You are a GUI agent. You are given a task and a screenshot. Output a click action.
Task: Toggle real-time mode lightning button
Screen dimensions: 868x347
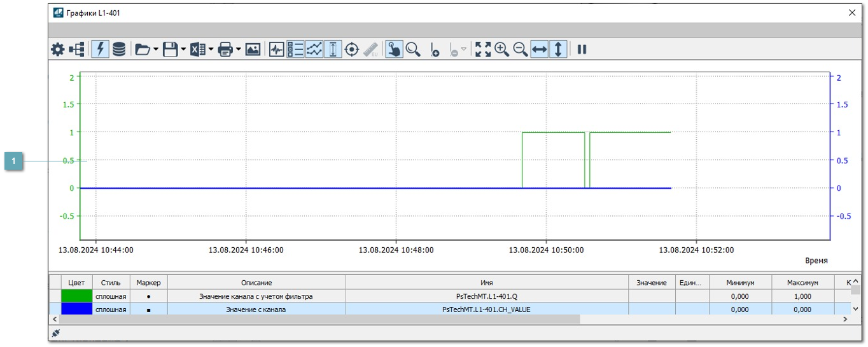click(100, 50)
